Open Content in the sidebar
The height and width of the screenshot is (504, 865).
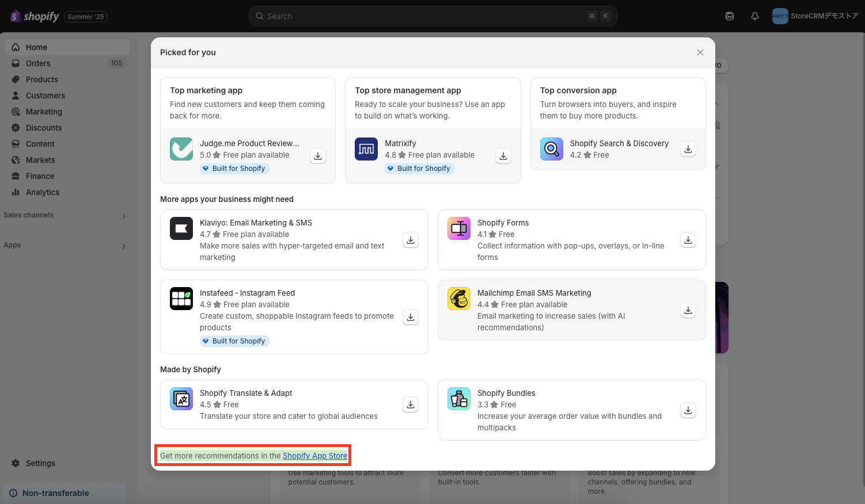[x=67, y=144]
